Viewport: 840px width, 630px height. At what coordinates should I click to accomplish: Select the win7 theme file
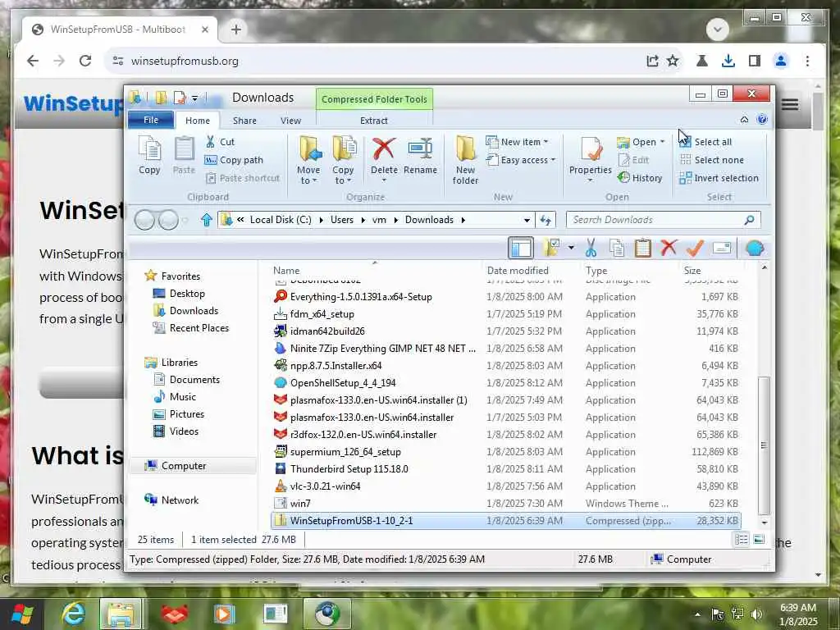tap(300, 504)
